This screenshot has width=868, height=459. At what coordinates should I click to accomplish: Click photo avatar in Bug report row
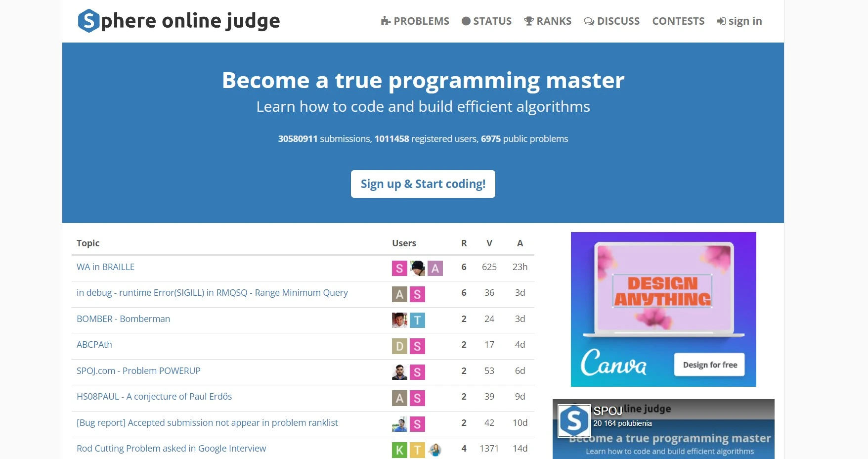tap(400, 424)
